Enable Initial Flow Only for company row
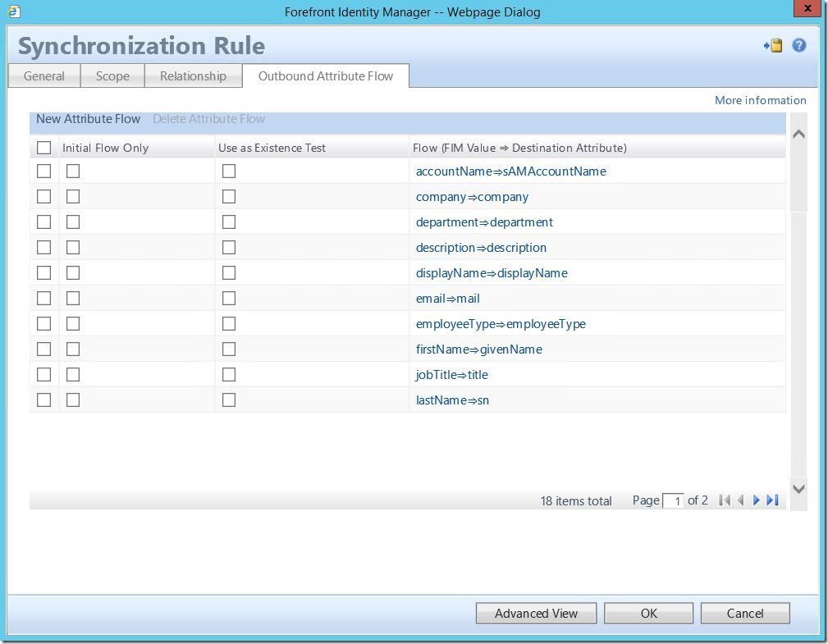The image size is (828, 644). 73,196
